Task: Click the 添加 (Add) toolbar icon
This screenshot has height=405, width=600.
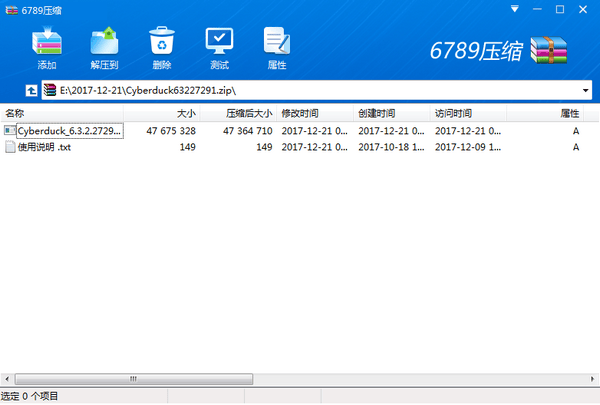Action: [x=47, y=41]
